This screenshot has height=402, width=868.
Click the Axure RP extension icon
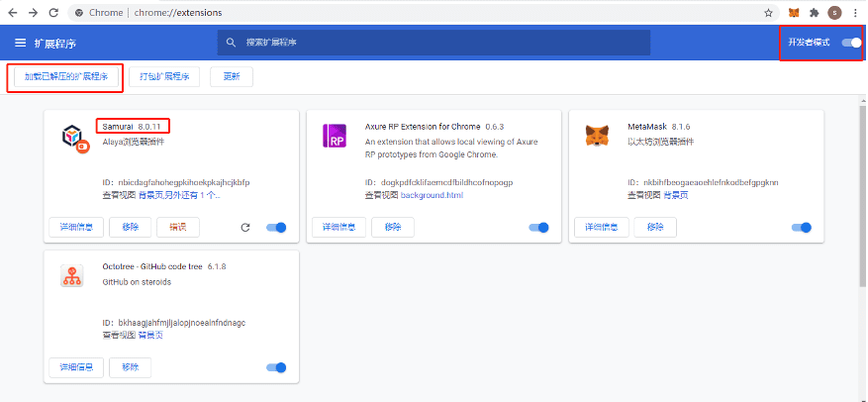click(334, 136)
